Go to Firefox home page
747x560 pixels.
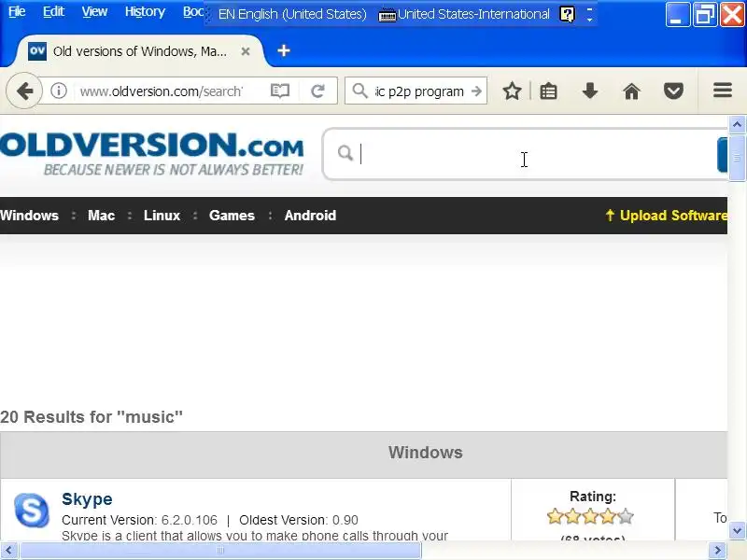(x=632, y=91)
